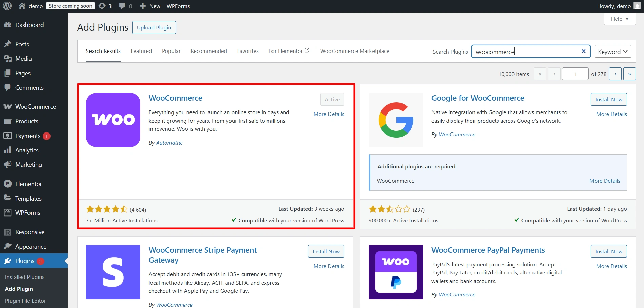
Task: Click the Dashboard gauge icon in sidebar
Action: [7, 25]
